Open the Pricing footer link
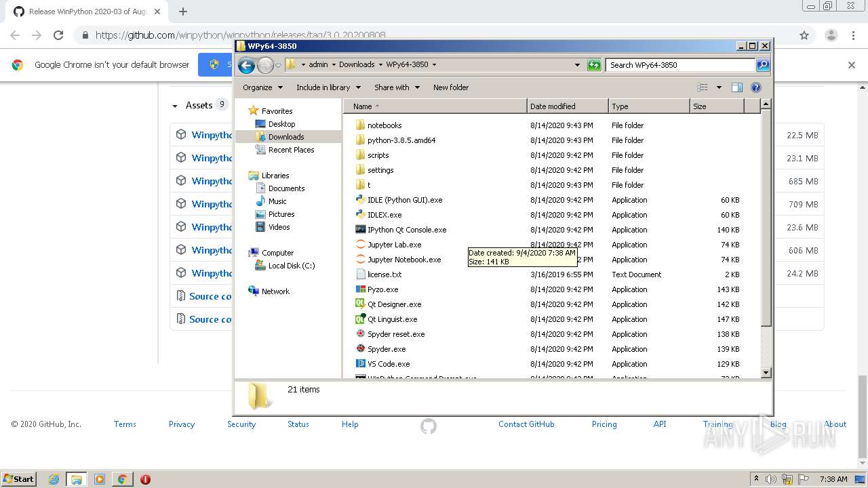The width and height of the screenshot is (868, 488). click(604, 424)
